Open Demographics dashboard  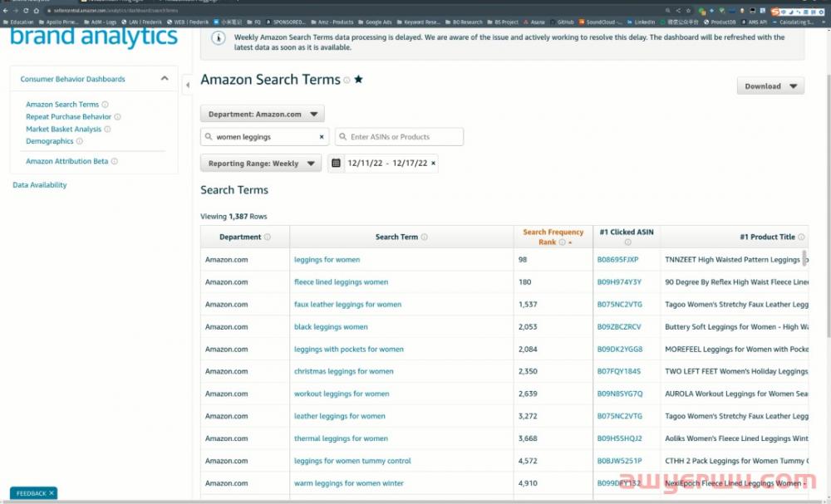click(x=50, y=141)
